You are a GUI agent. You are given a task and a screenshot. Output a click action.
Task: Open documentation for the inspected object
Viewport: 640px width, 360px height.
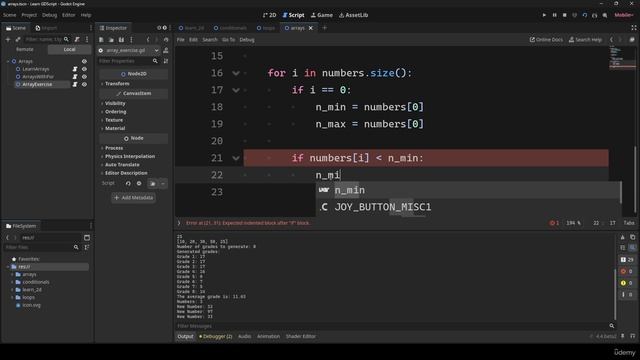click(x=166, y=50)
